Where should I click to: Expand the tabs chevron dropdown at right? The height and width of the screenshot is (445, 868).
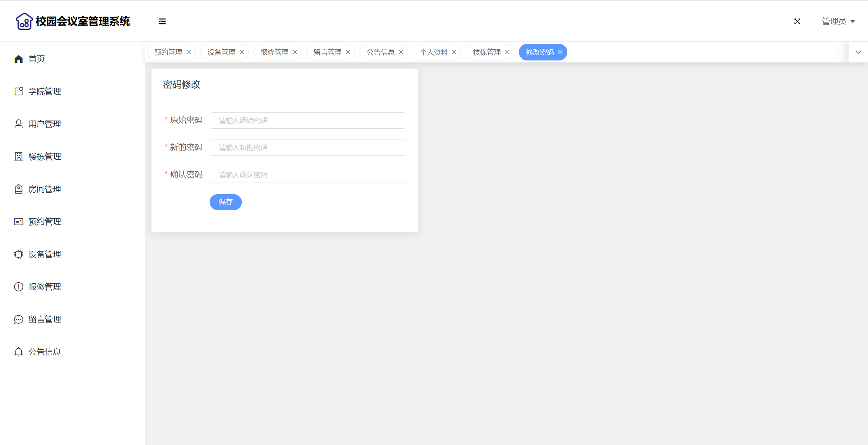[x=858, y=52]
